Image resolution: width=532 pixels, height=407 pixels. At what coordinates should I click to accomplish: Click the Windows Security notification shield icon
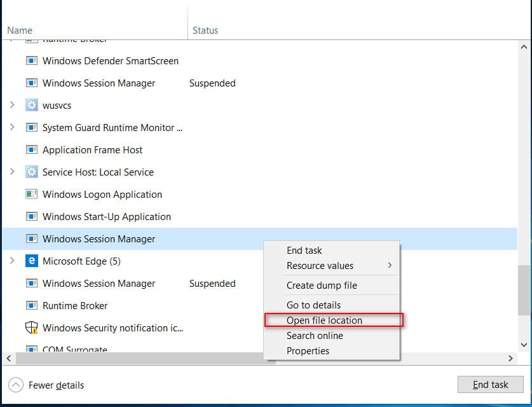pyautogui.click(x=31, y=328)
